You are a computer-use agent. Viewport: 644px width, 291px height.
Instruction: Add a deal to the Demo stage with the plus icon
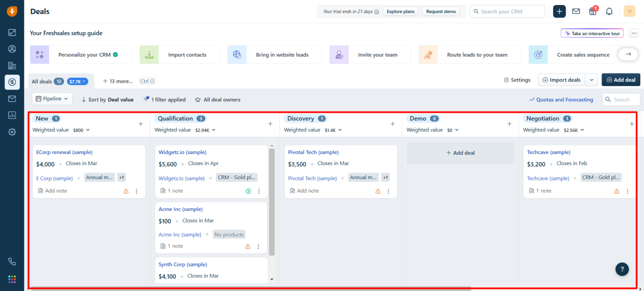click(509, 124)
